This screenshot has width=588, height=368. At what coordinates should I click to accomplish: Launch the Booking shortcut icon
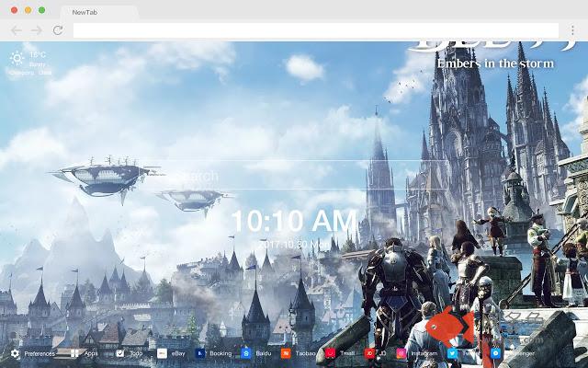[200, 353]
